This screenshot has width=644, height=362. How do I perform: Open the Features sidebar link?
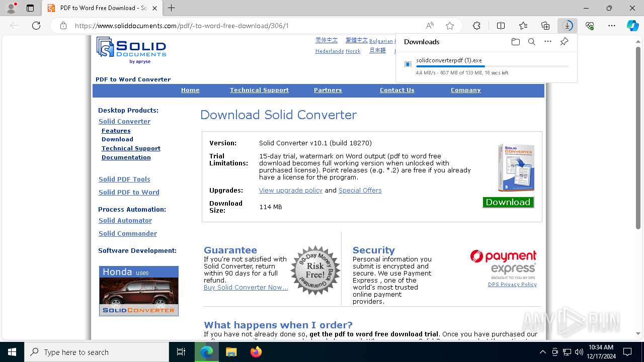[x=116, y=131]
